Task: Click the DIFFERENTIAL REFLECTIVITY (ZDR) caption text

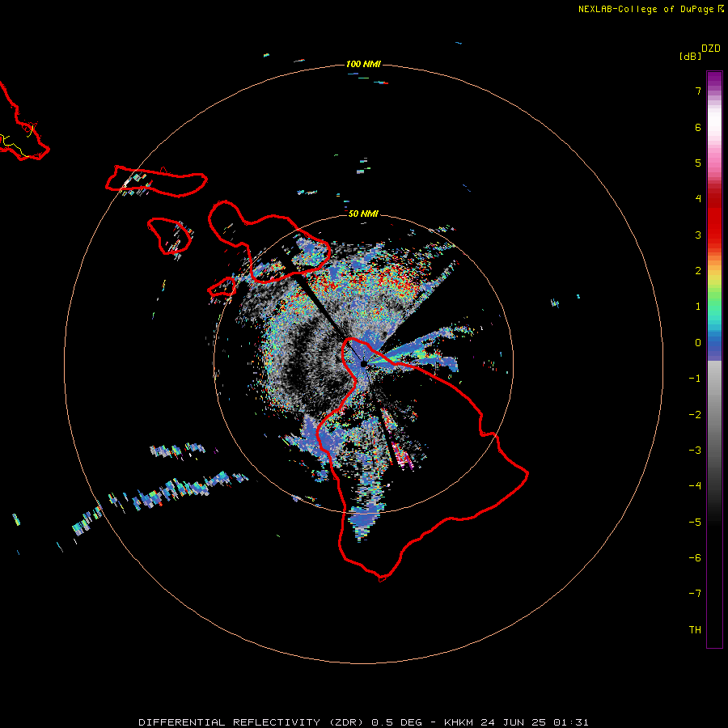Action: tap(252, 722)
